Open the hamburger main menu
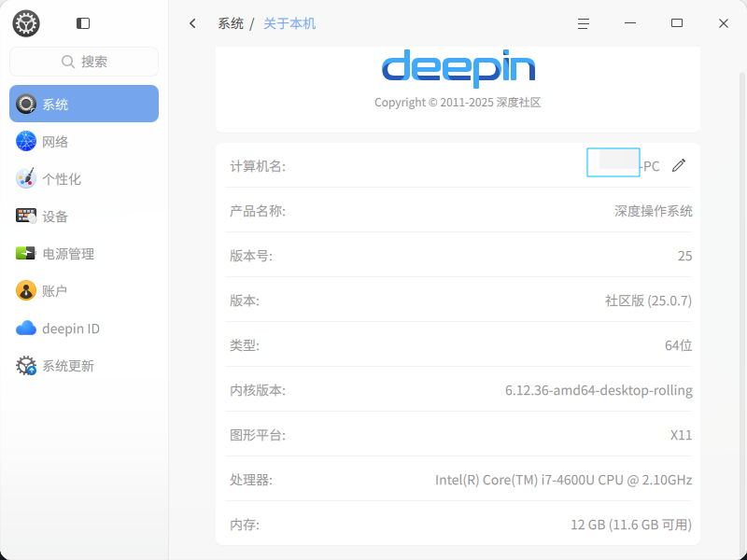This screenshot has height=560, width=747. click(x=584, y=23)
